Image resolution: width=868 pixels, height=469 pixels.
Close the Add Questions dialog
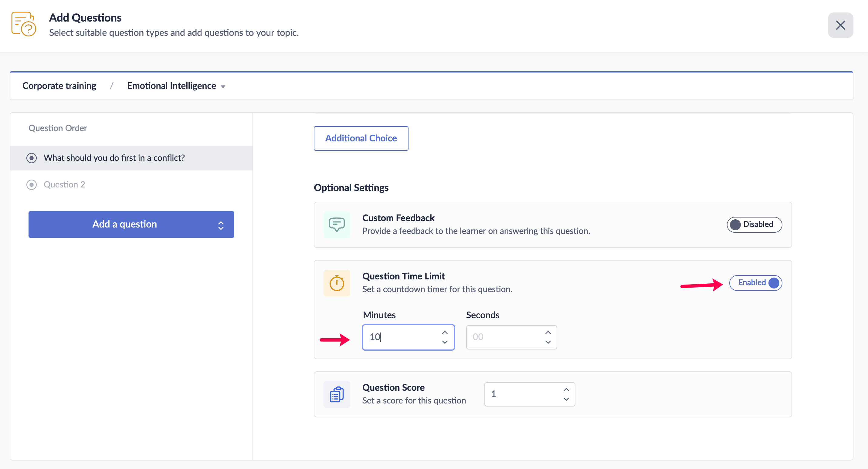[x=840, y=25]
